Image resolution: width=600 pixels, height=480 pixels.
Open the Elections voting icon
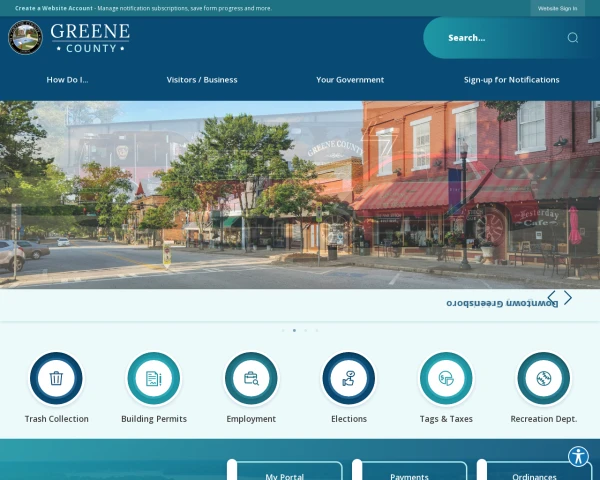coord(349,378)
